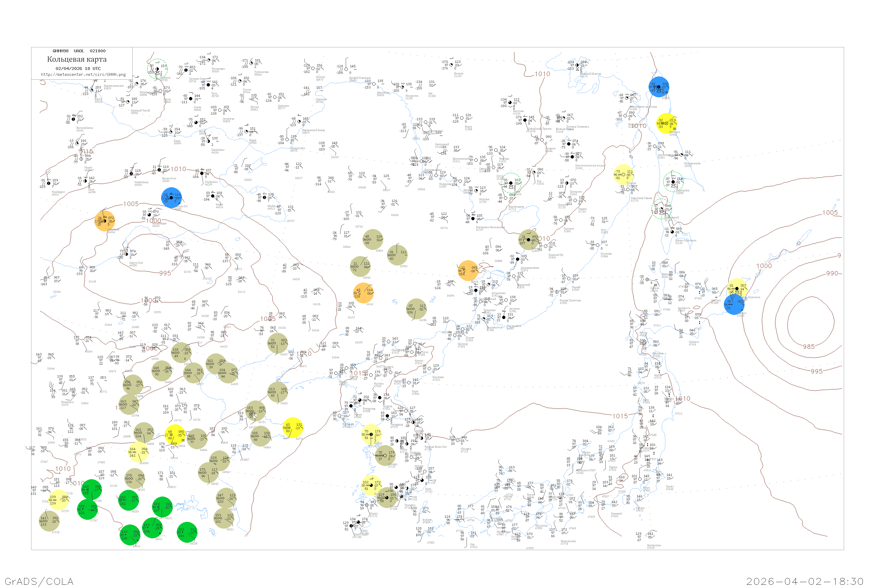Select the blue Baruun-Urt 44305 station marker
Screen dimensions: 882x588
tap(171, 198)
